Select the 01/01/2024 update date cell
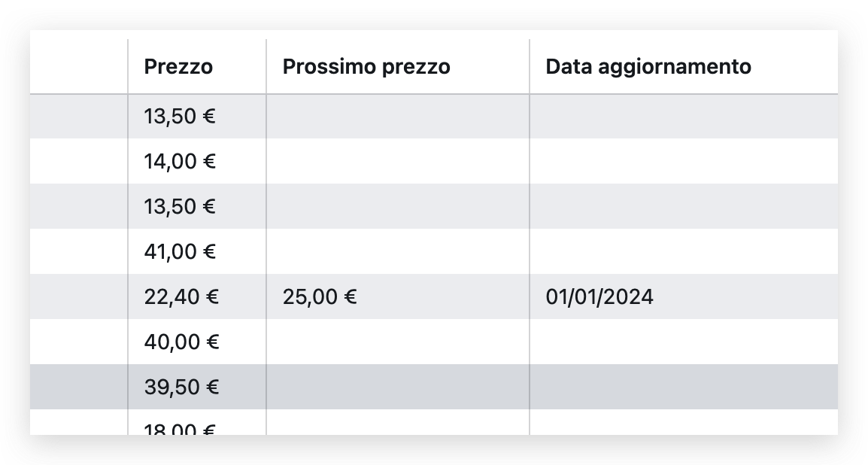Viewport: 868px width, 465px height. [x=599, y=296]
